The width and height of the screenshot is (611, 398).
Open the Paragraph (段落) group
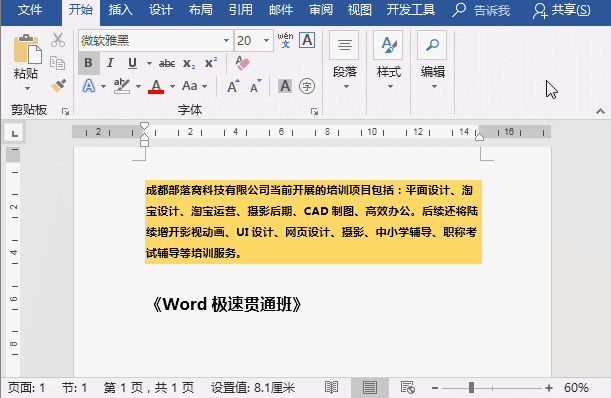(x=345, y=60)
